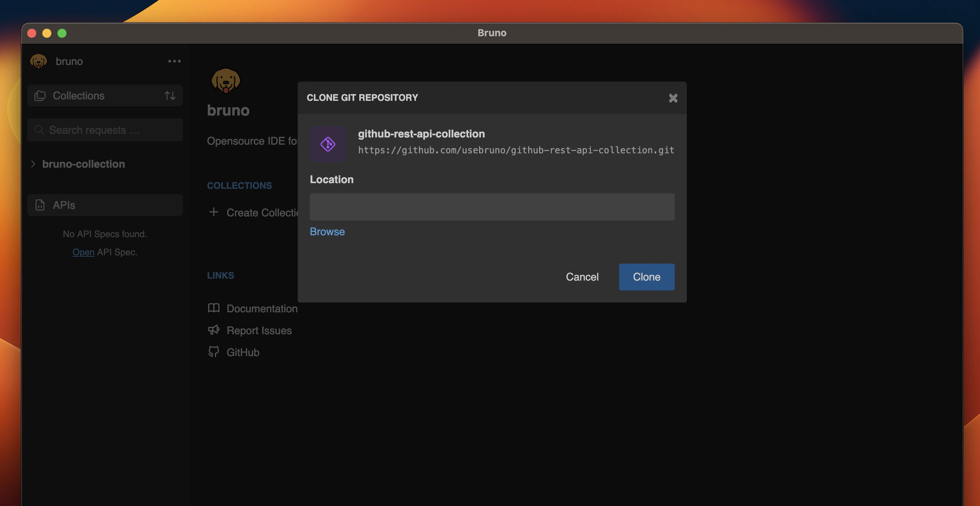Image resolution: width=980 pixels, height=506 pixels.
Task: Cancel the clone repository dialog
Action: 582,277
